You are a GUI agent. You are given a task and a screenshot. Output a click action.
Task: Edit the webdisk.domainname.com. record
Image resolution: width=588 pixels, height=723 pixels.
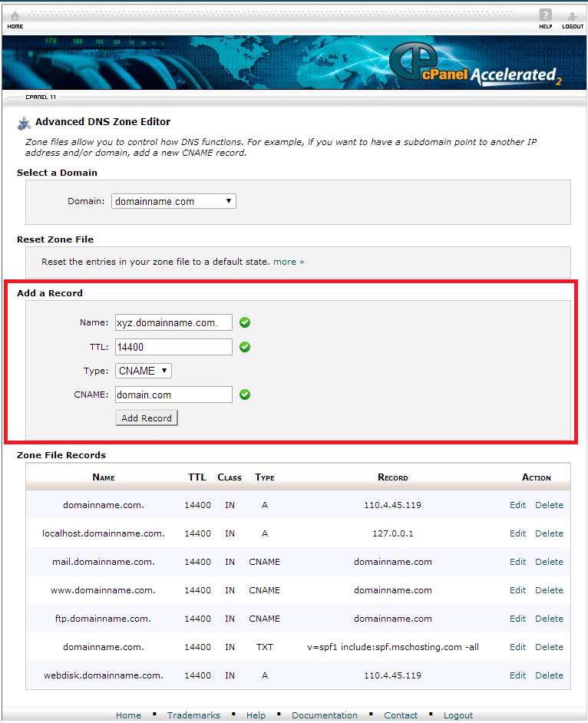(x=517, y=675)
